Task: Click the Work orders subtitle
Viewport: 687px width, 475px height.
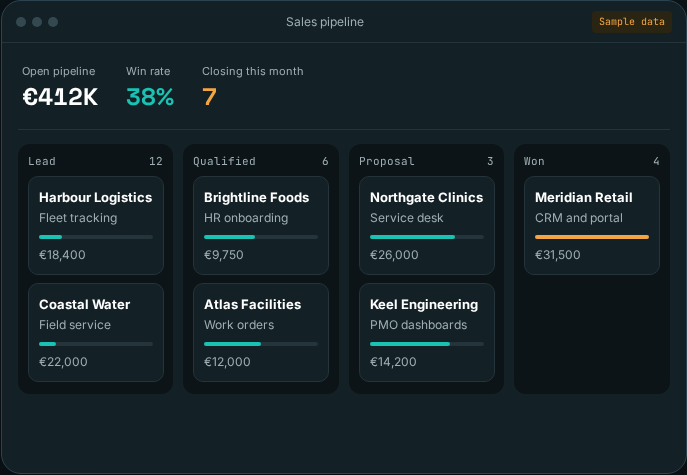Action: point(239,325)
